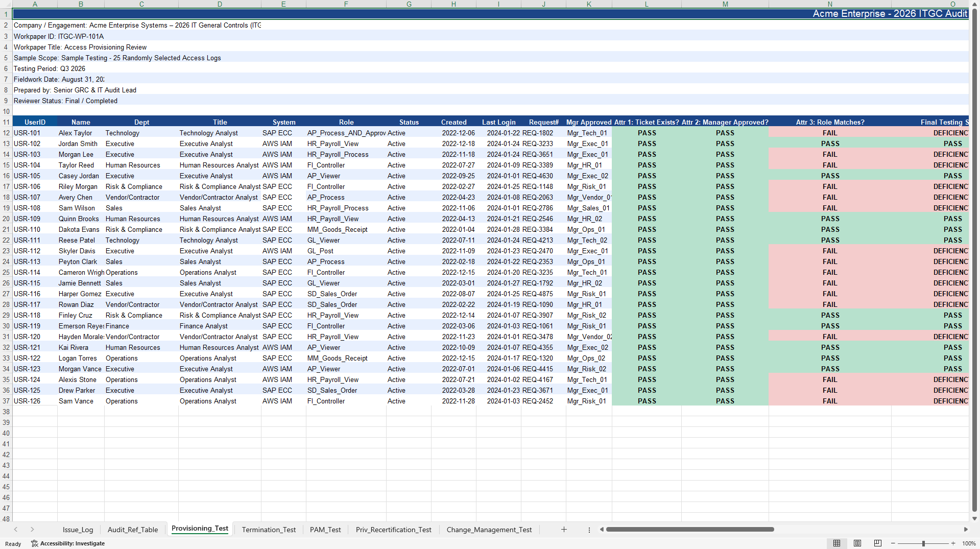Click the Select All corner of the grid

(x=6, y=4)
